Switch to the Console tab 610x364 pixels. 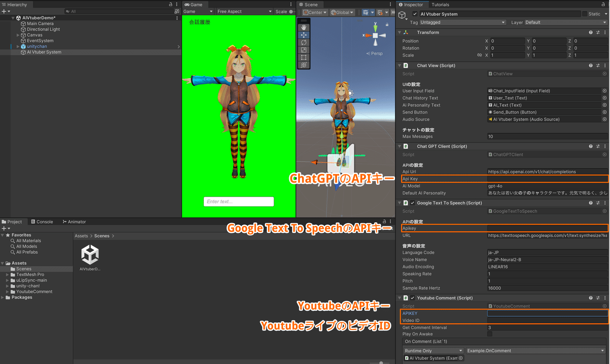[42, 221]
